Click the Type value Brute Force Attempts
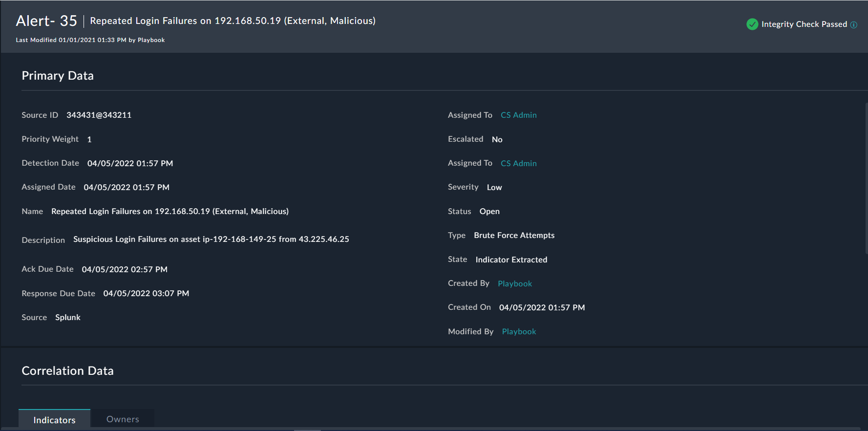The width and height of the screenshot is (868, 431). click(514, 235)
